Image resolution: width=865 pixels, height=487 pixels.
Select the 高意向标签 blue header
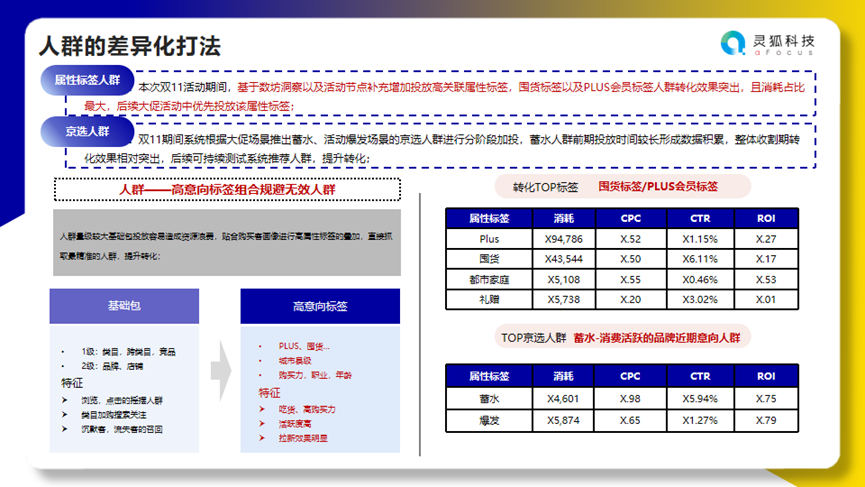tap(319, 306)
